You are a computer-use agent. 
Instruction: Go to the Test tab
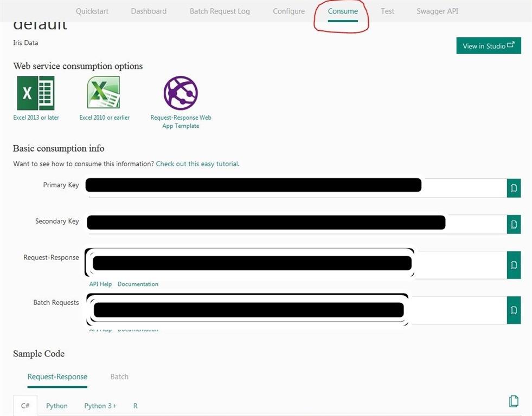pyautogui.click(x=387, y=11)
